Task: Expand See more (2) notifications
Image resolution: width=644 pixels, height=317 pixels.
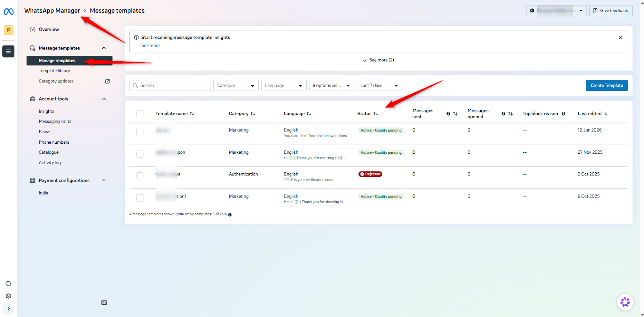Action: tap(378, 60)
